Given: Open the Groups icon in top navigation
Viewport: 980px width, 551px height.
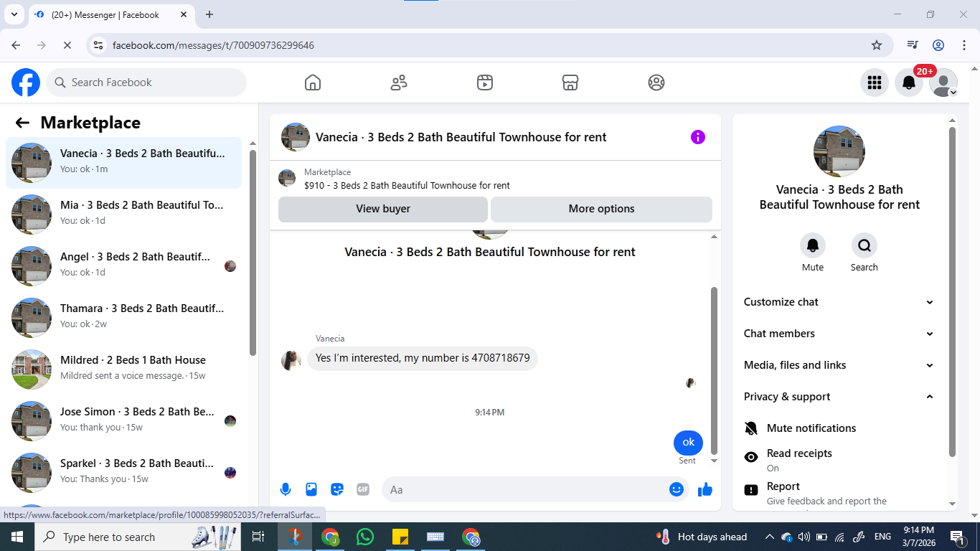Looking at the screenshot, I should click(656, 83).
